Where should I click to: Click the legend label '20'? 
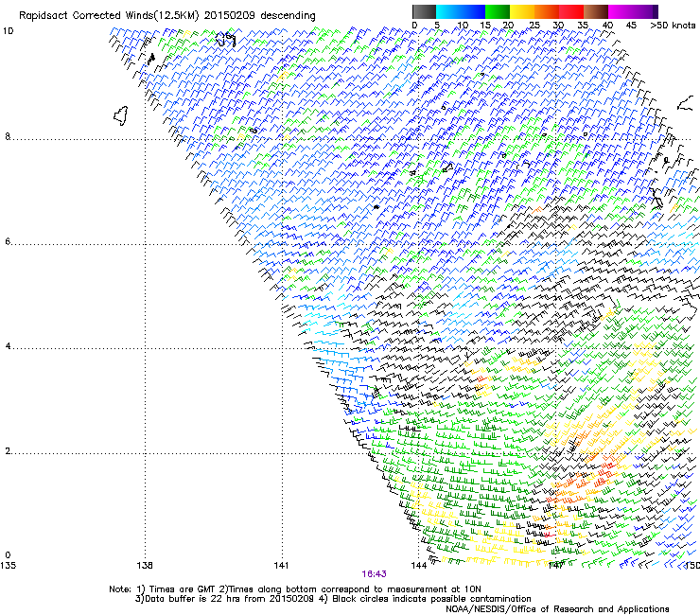(508, 26)
